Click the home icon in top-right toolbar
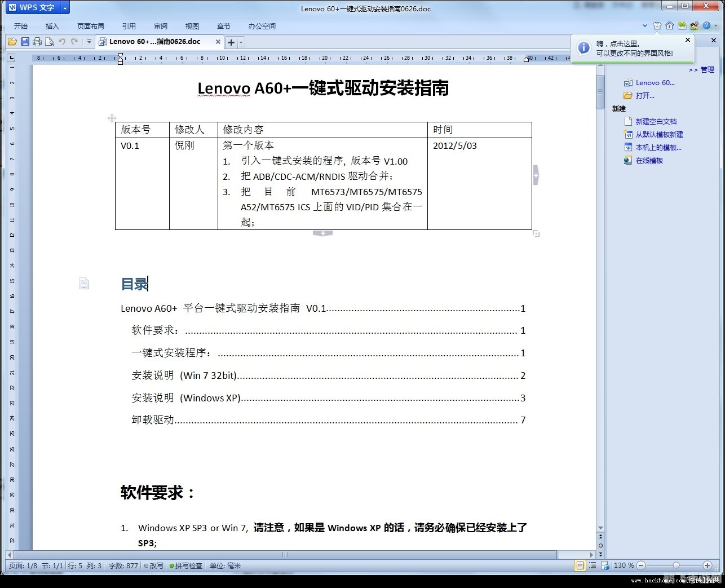This screenshot has height=588, width=725. coord(669,26)
